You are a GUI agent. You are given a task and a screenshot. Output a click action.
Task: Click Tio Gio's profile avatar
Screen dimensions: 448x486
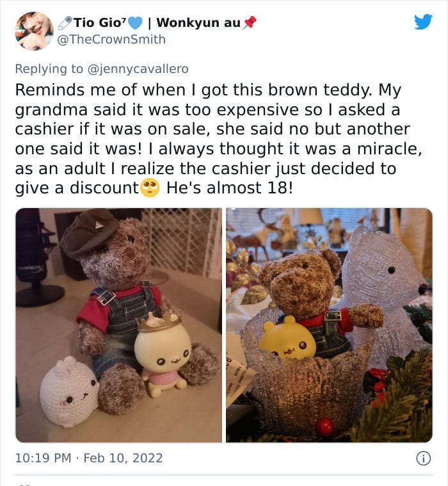click(34, 31)
